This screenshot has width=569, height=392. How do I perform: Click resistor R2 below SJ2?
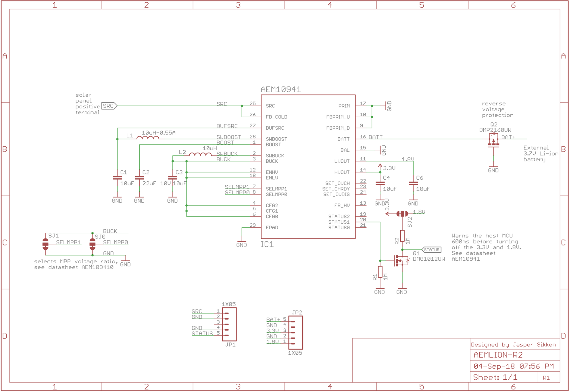[402, 236]
